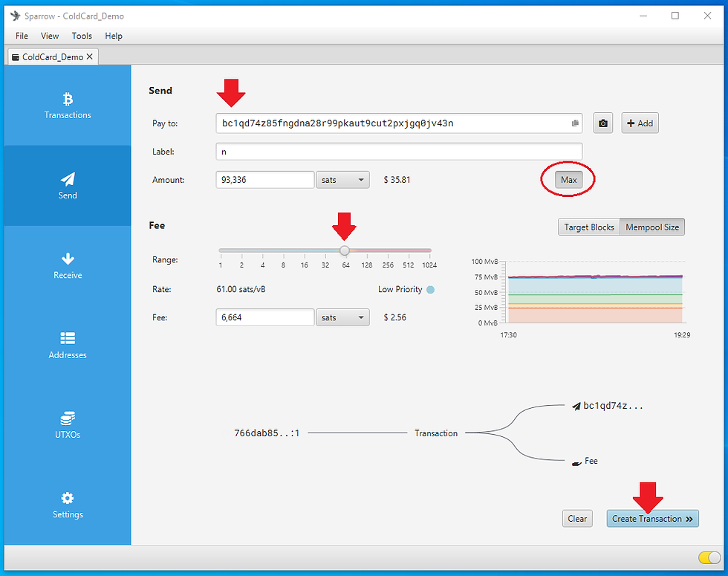Screen dimensions: 728x576
Task: Switch fee chart to Target Blocks
Action: 588,227
